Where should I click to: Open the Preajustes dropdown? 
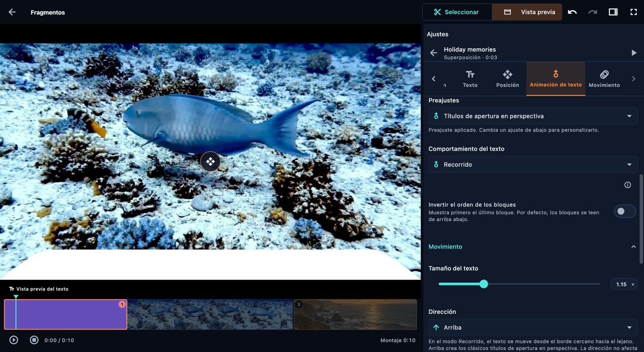[533, 116]
